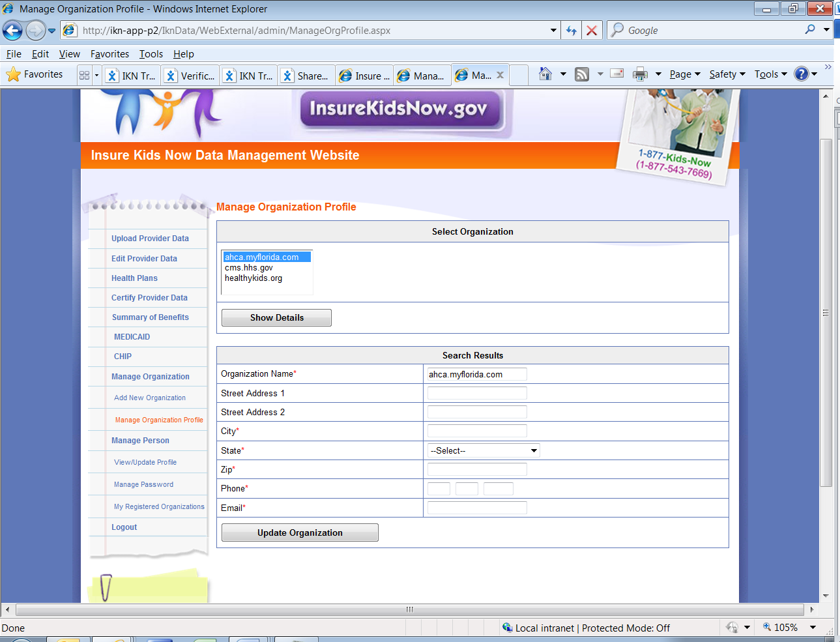Open View/Update Profile link

click(x=145, y=462)
